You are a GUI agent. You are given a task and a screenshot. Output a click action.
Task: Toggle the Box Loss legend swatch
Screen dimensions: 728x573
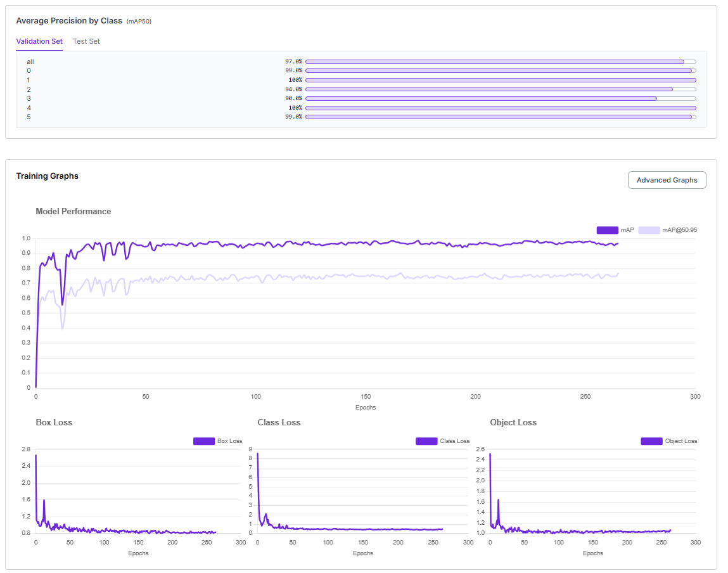click(204, 441)
